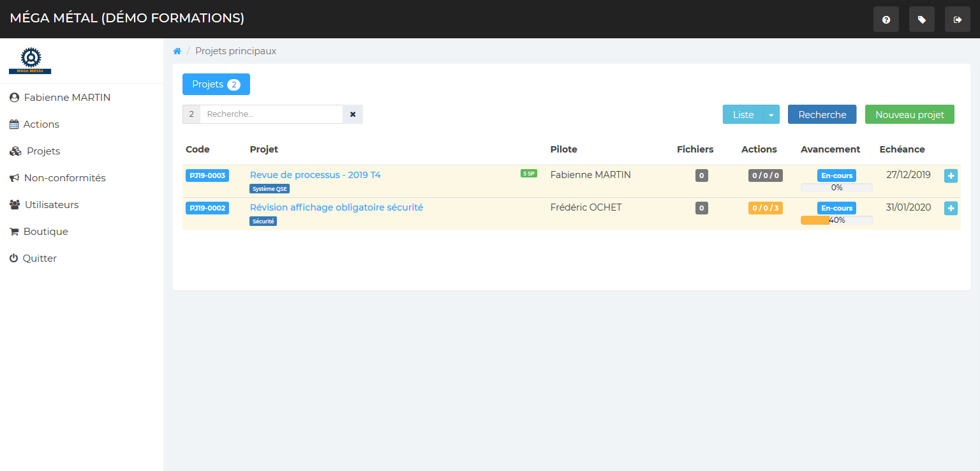Click the help question mark icon
The height and width of the screenshot is (471, 980).
(886, 20)
